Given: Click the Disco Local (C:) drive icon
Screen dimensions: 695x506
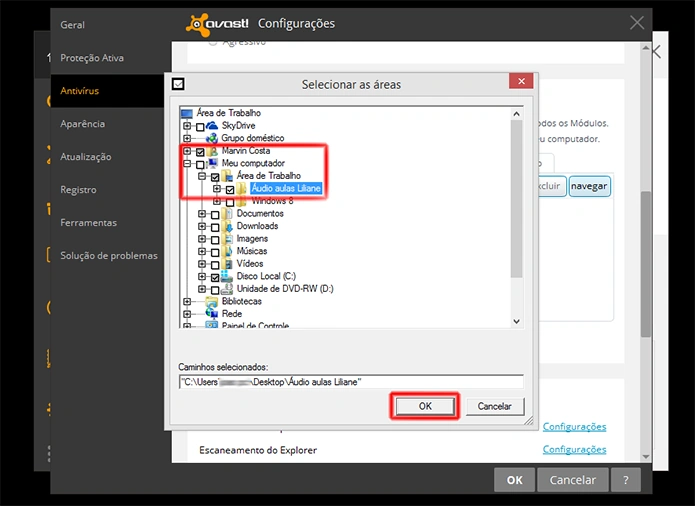Looking at the screenshot, I should 227,276.
